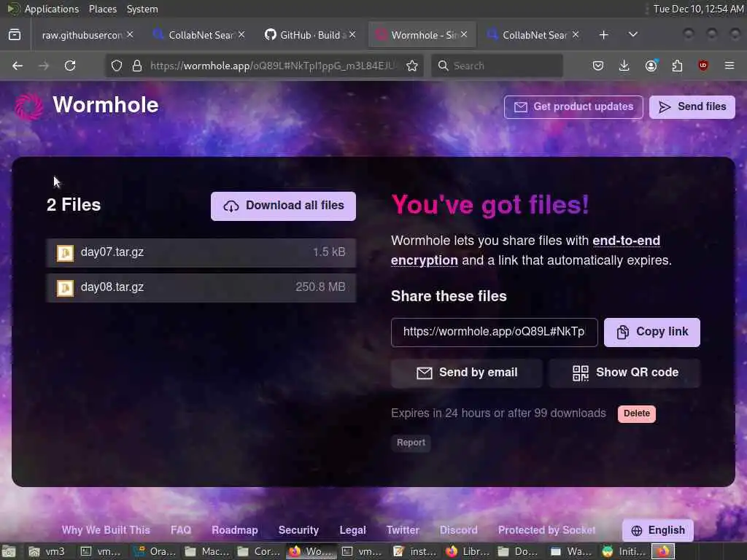The image size is (747, 560).
Task: Open the Firefox hamburger menu
Action: click(729, 66)
